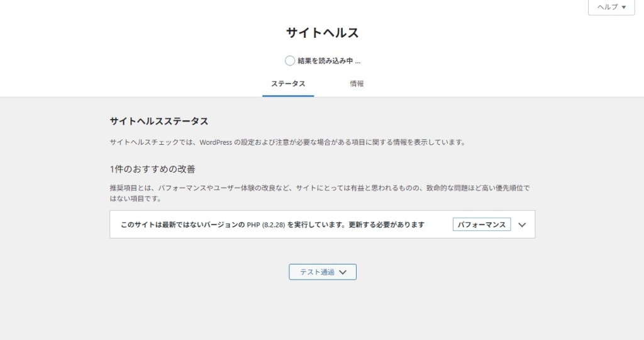Switch to the 情報 tab
This screenshot has height=340, width=644.
(x=357, y=84)
